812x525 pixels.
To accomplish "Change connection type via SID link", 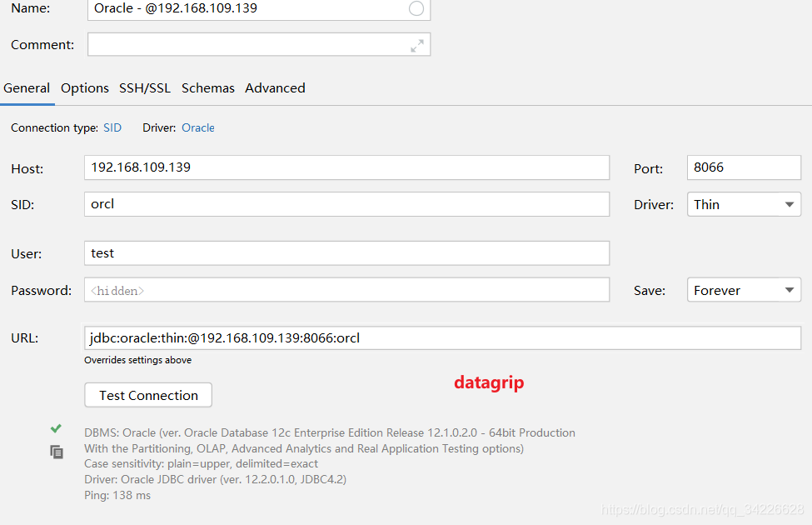I will [x=112, y=127].
